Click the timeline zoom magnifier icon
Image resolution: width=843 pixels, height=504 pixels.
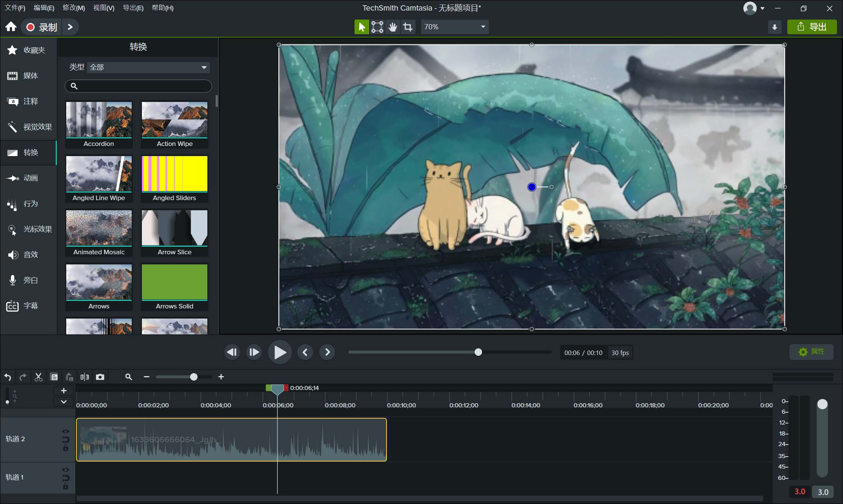[129, 377]
